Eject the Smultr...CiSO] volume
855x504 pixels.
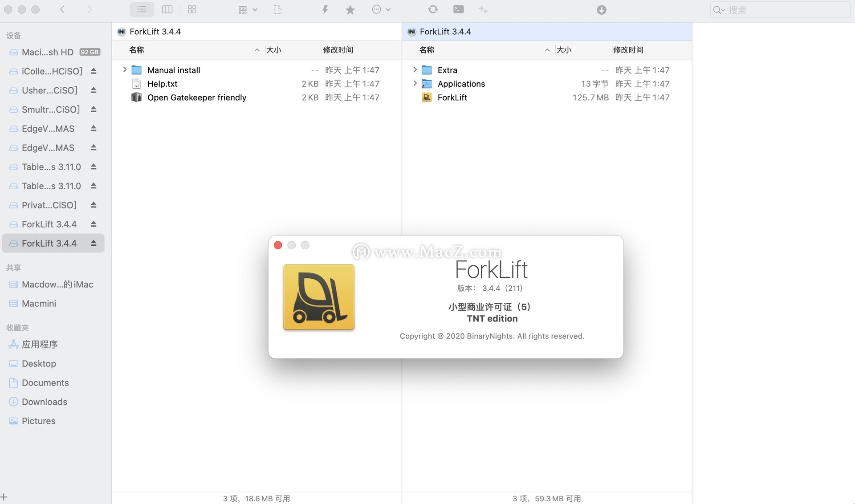click(x=94, y=110)
